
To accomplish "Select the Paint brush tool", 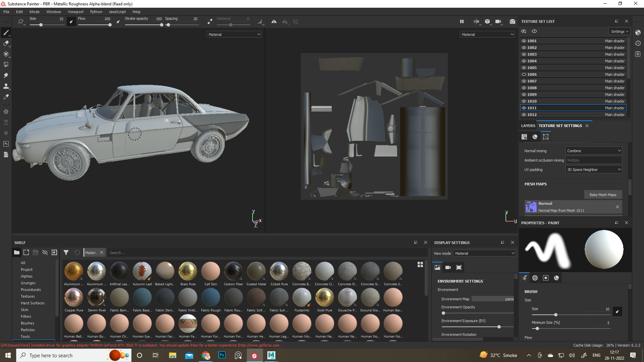I will coord(6,33).
